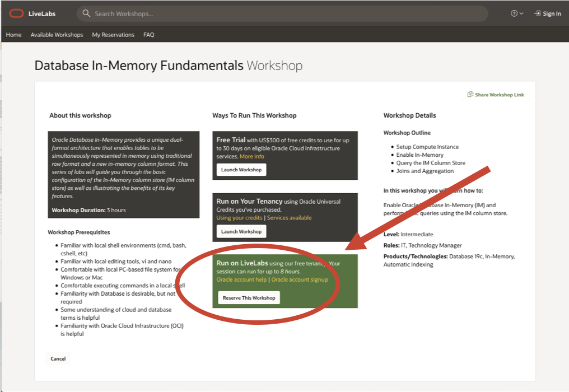Click the Using your credits link
The height and width of the screenshot is (392, 569).
[x=239, y=218]
